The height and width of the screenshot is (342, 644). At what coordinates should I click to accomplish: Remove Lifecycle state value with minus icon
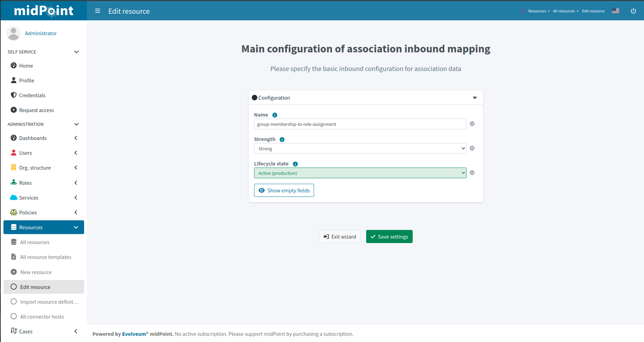(x=472, y=173)
